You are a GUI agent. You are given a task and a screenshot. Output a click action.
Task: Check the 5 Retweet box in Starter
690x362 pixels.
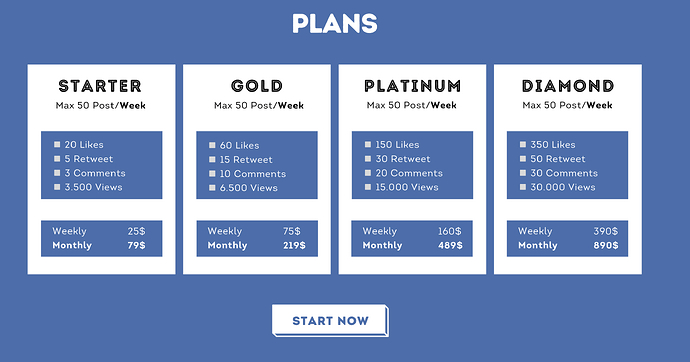[57, 158]
